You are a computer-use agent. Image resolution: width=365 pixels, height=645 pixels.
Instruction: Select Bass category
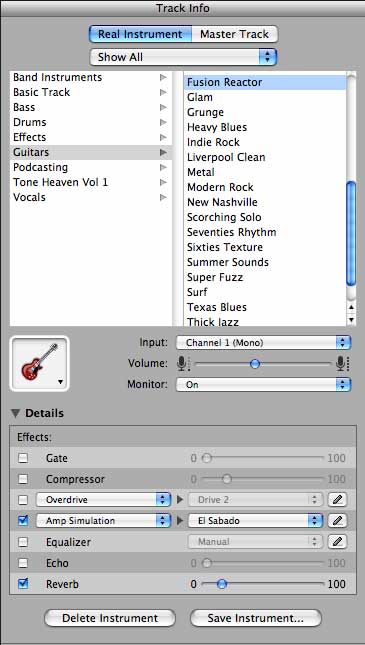[x=91, y=107]
